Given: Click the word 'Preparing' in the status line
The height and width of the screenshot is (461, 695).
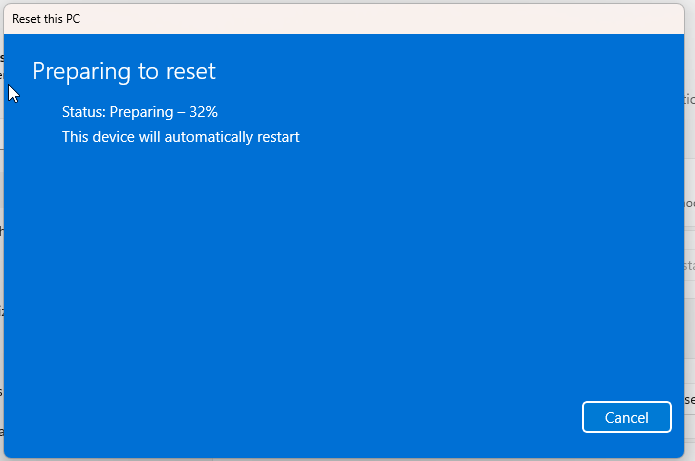Looking at the screenshot, I should 141,112.
